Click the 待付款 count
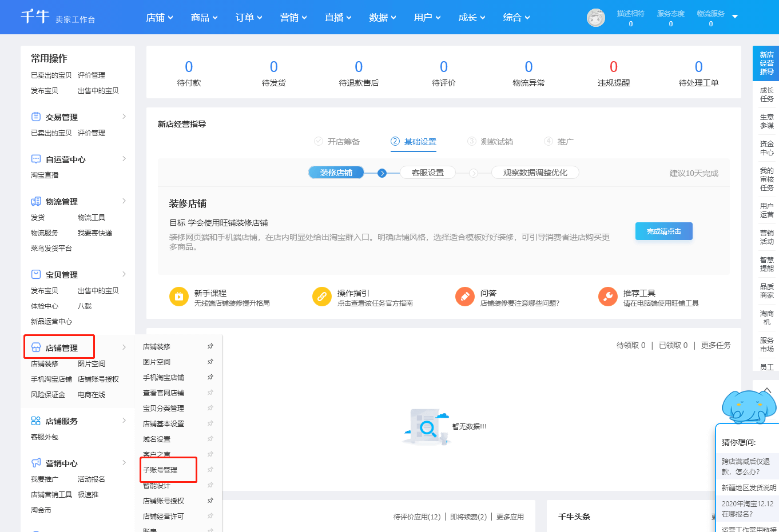Screen dimensions: 779x532 pos(189,66)
